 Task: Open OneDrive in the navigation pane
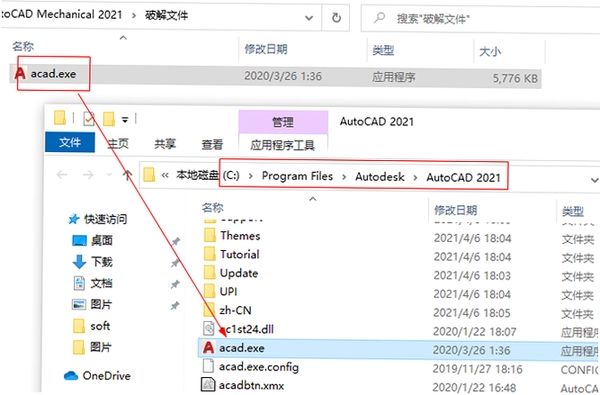coord(106,376)
